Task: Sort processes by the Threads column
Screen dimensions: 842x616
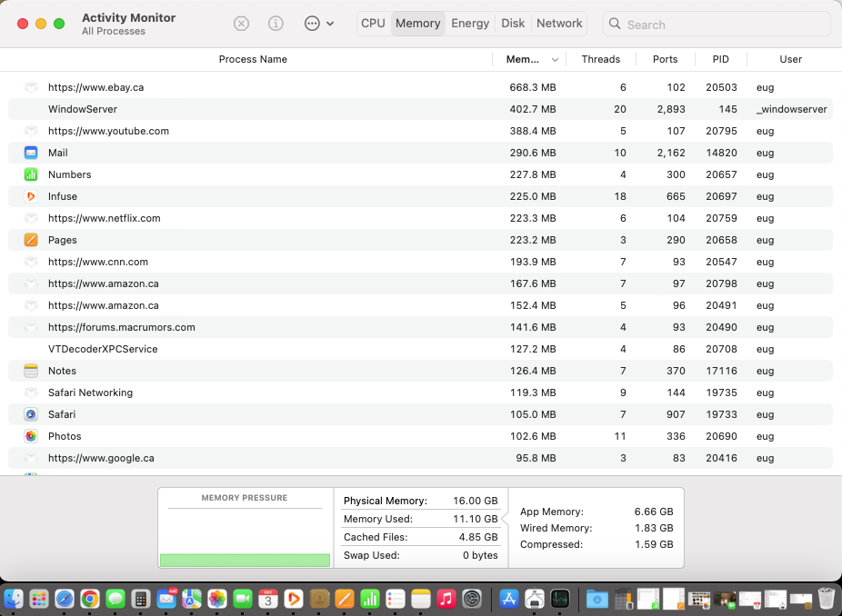Action: coord(600,59)
